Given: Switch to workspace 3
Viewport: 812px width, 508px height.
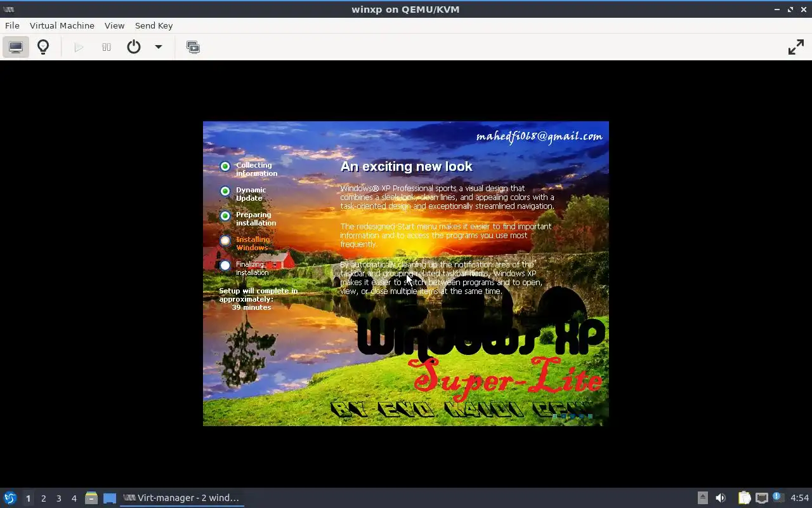Looking at the screenshot, I should (58, 498).
